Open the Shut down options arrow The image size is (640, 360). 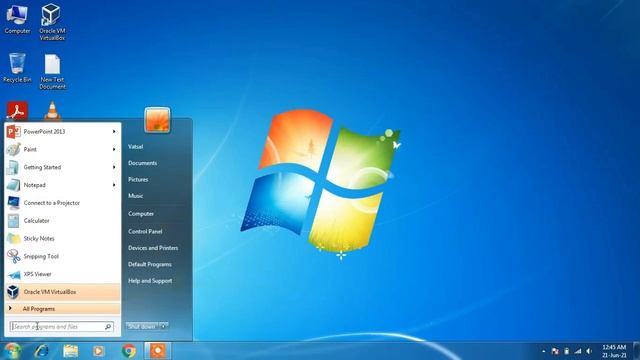click(163, 327)
